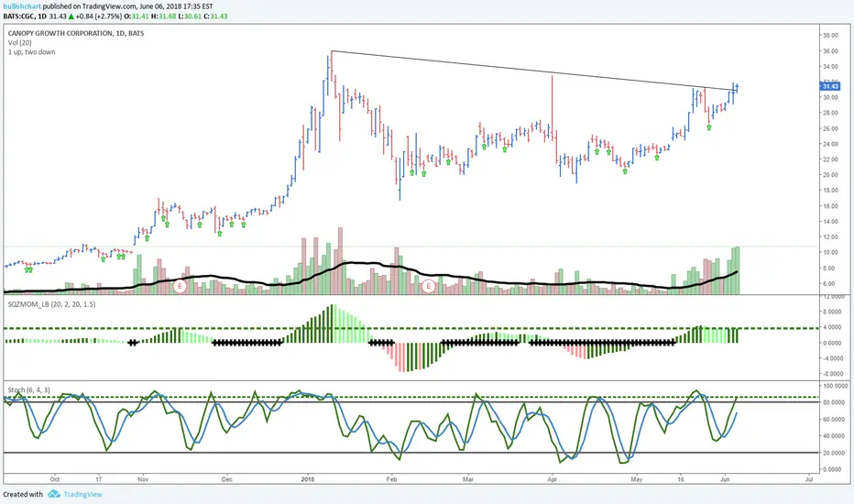
Task: Select the CANOPY GROWTH CORPORATION chart title
Action: pyautogui.click(x=76, y=33)
